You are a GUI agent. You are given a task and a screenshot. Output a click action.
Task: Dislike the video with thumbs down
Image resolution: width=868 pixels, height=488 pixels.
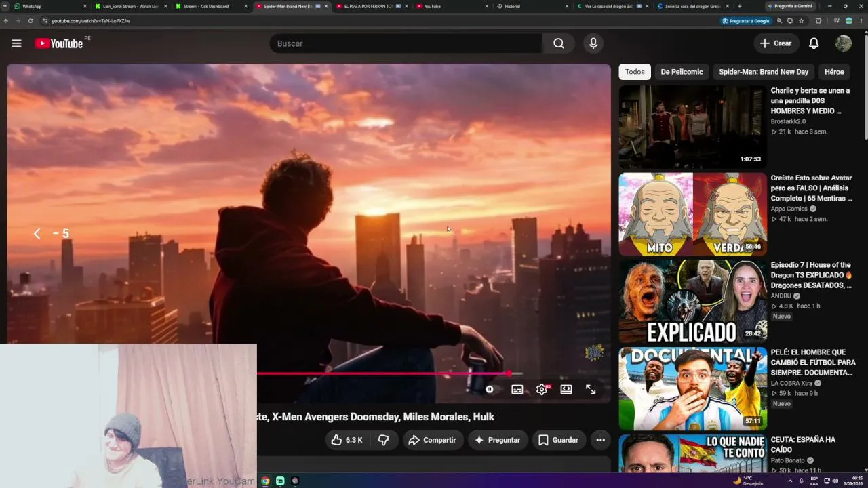(x=384, y=440)
